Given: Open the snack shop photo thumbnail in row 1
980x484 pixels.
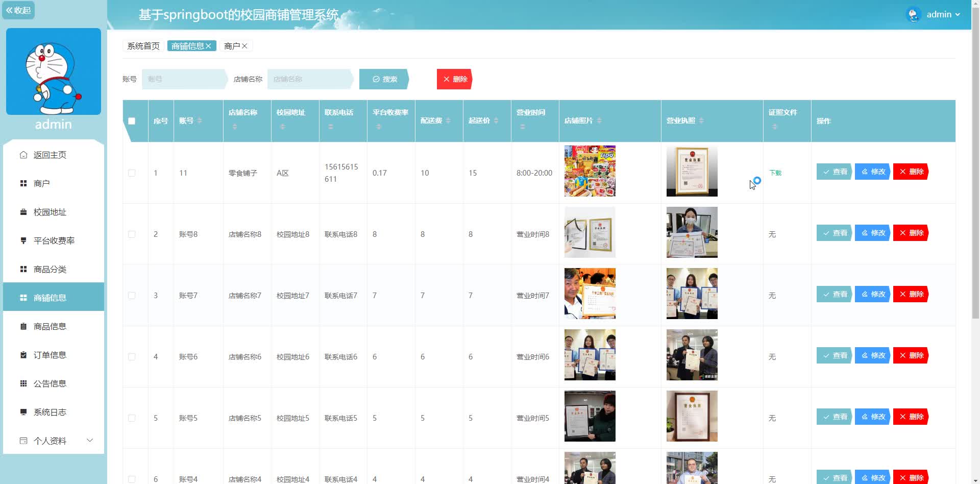Looking at the screenshot, I should click(x=590, y=171).
